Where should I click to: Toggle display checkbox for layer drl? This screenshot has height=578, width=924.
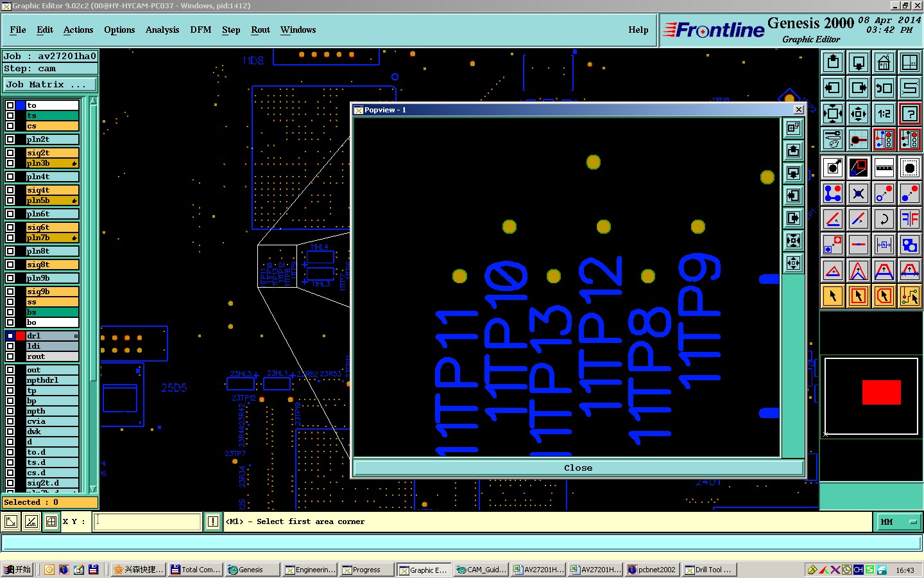(x=10, y=336)
